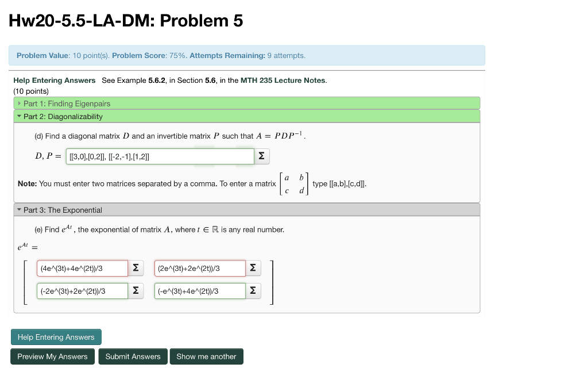This screenshot has width=588, height=368.
Task: Click input containing (4e^(3t)+4e^(2t))/3
Action: coord(82,267)
